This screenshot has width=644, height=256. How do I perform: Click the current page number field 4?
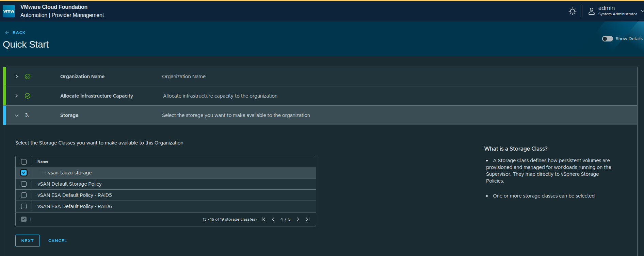pos(281,219)
